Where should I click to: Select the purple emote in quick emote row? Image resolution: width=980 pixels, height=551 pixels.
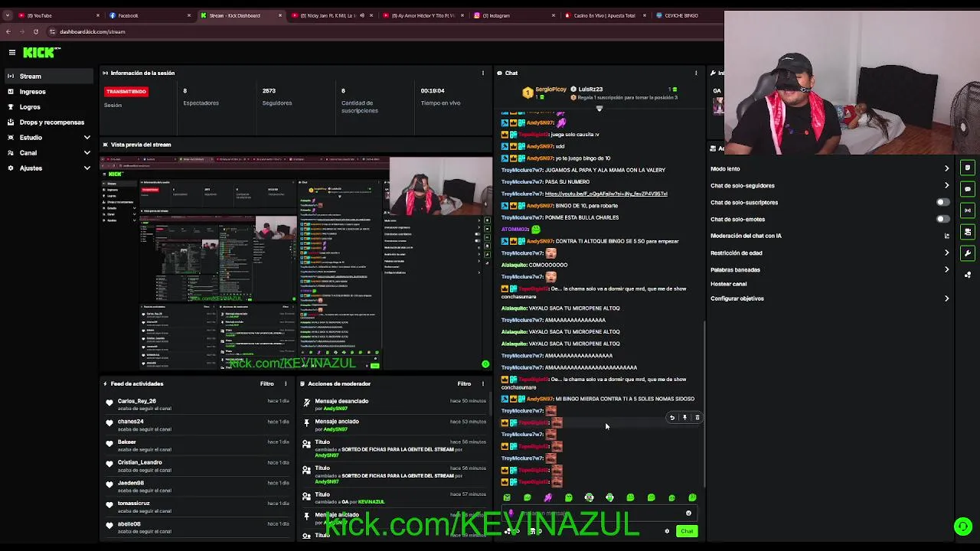[548, 497]
